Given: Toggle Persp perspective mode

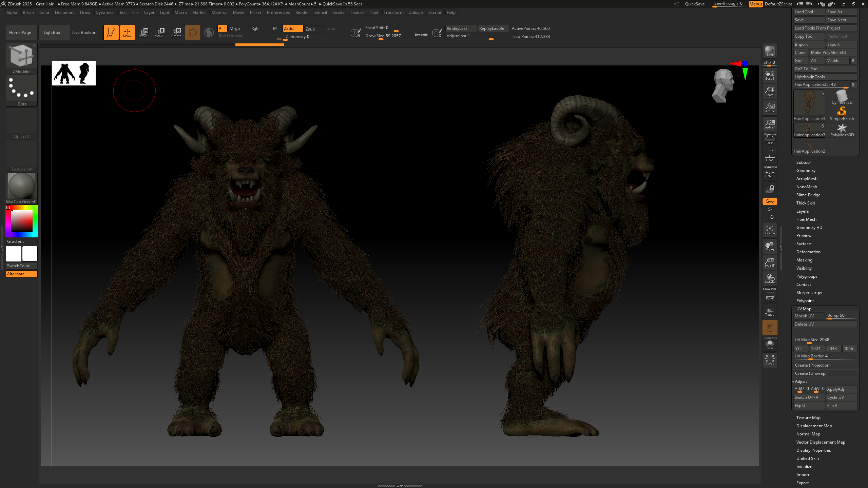Looking at the screenshot, I should tap(769, 139).
